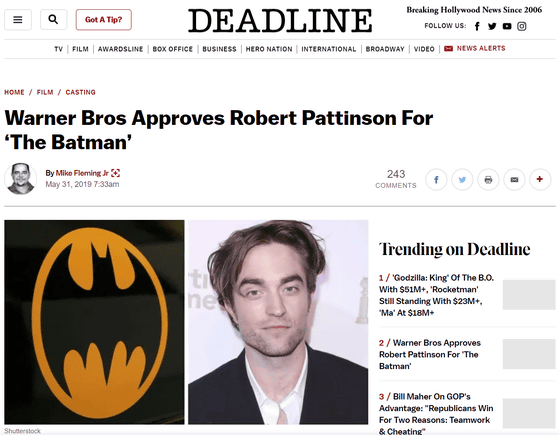Open trending Godzilla box office story
Viewport: 560px width, 435px height.
tap(436, 295)
